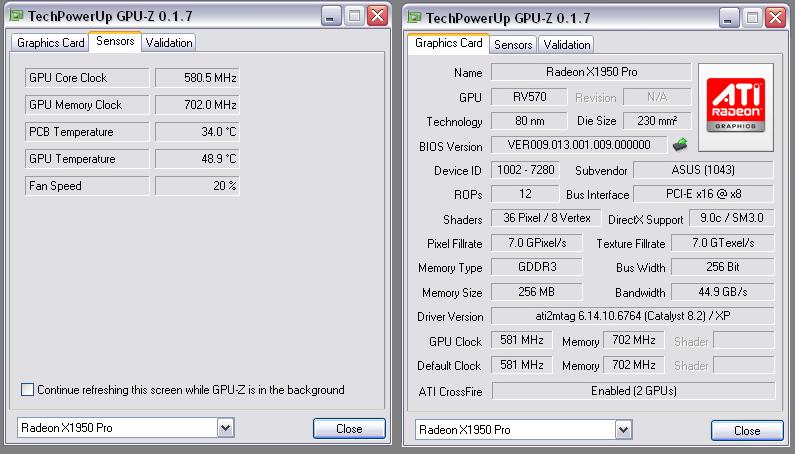The width and height of the screenshot is (795, 454).
Task: Minimize the Graphics Card GPU-Z window
Action: (x=729, y=18)
